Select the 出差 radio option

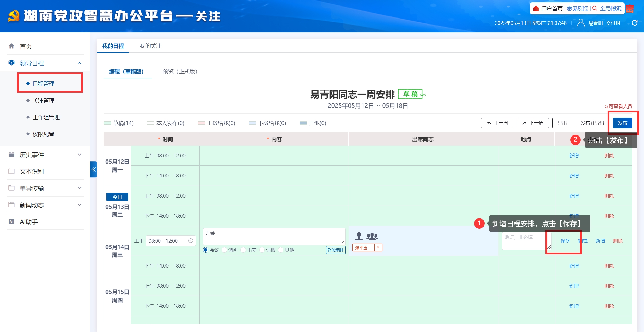pyautogui.click(x=243, y=250)
